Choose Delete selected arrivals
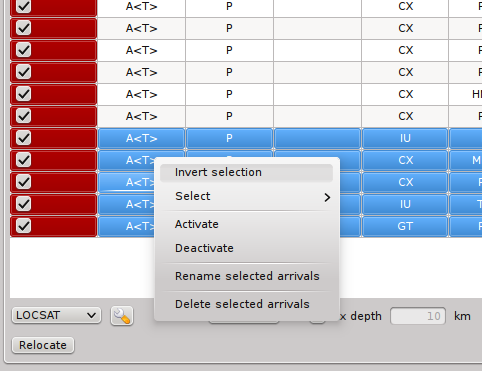Screen dimensions: 482x371 pyautogui.click(x=247, y=304)
